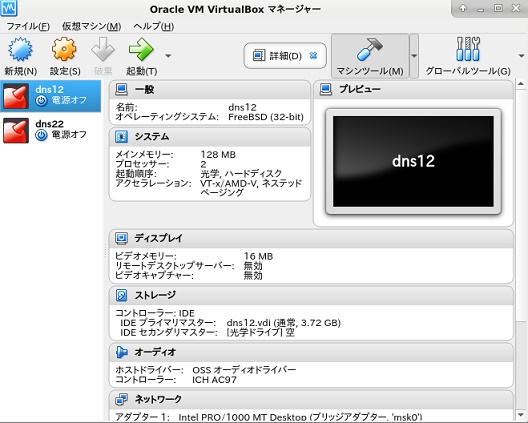Click the '光学, ハードディスク' boot order value
The height and width of the screenshot is (423, 528).
click(x=241, y=173)
